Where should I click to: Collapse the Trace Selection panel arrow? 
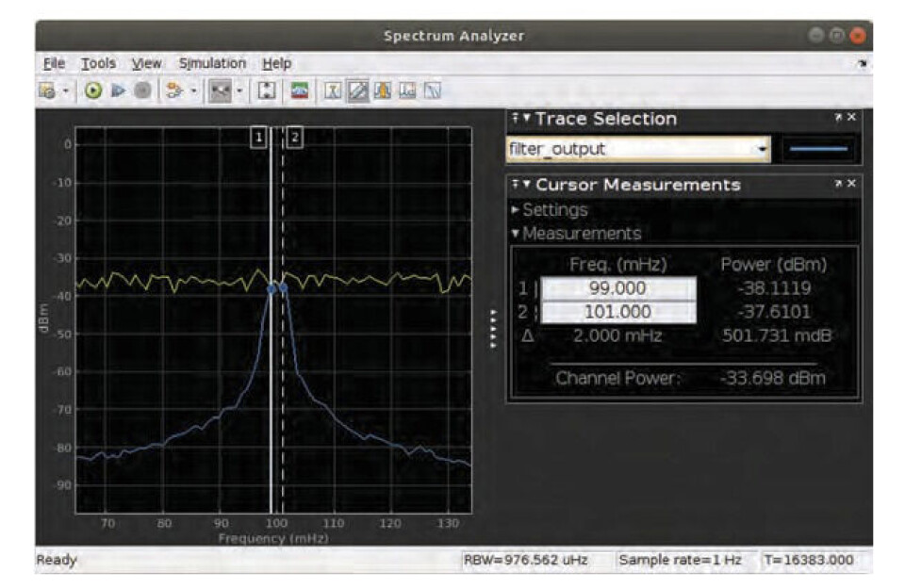pos(526,118)
